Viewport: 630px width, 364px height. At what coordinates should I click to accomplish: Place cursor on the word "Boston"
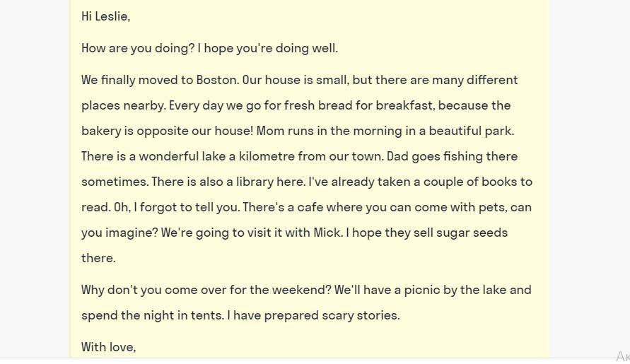click(216, 80)
